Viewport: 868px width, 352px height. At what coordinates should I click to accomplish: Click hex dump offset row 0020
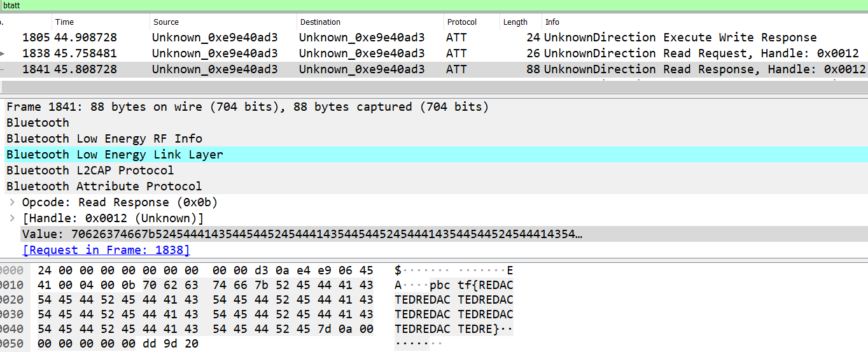click(x=11, y=299)
